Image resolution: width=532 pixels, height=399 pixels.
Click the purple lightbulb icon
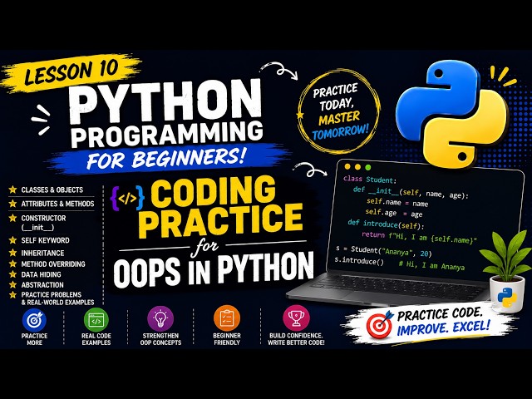[160, 319]
